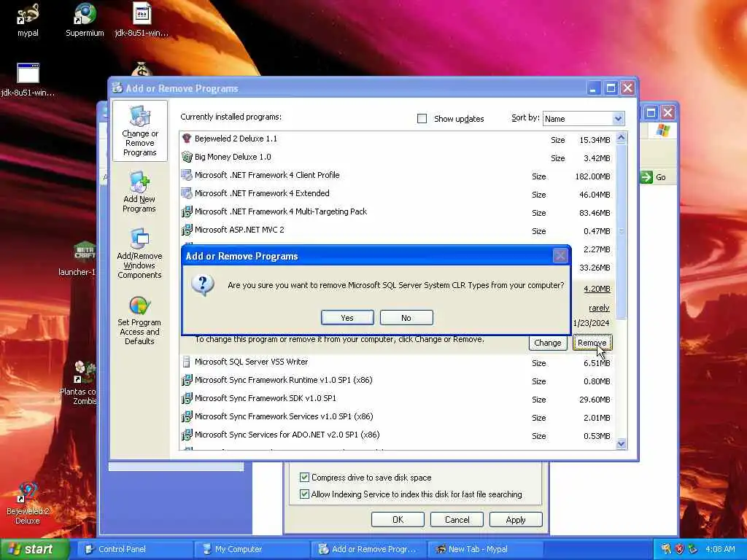Click the 4.20MB size link

point(597,289)
